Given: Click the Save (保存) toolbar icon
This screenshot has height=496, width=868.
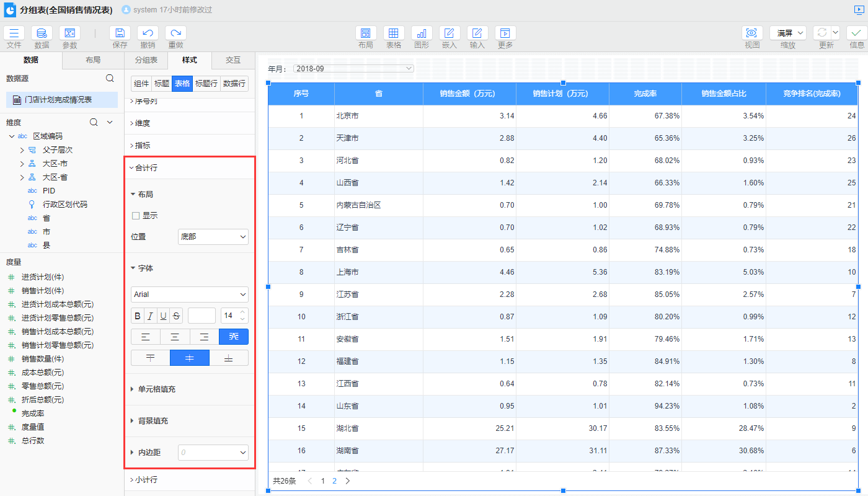Looking at the screenshot, I should point(120,33).
